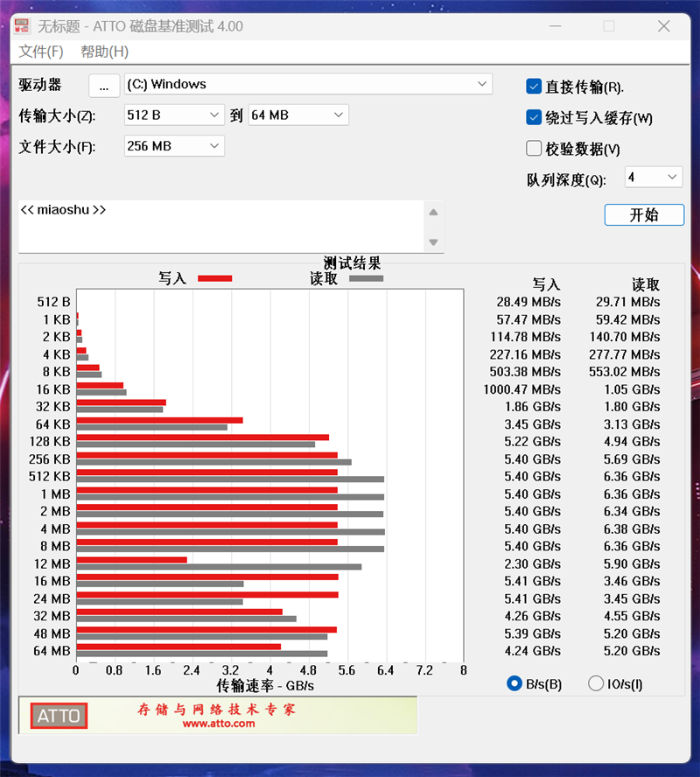
Task: Click the gray 读取 legend swatch
Action: pyautogui.click(x=366, y=278)
